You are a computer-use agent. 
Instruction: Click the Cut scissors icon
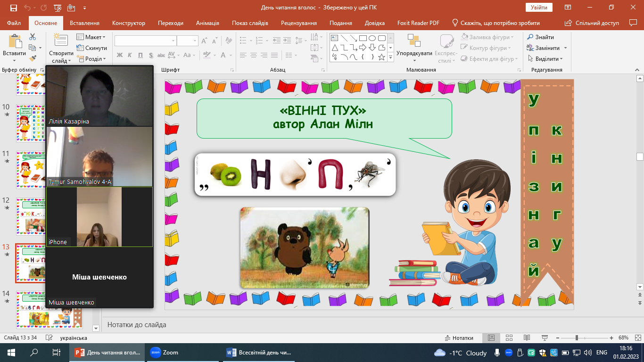click(x=33, y=37)
